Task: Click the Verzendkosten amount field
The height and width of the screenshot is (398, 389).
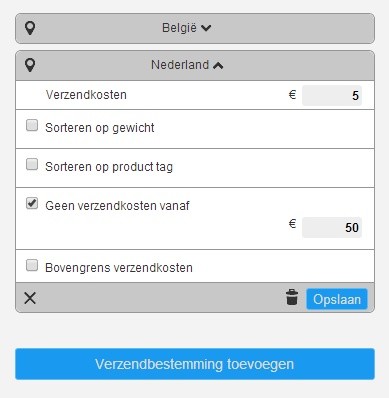Action: (332, 95)
